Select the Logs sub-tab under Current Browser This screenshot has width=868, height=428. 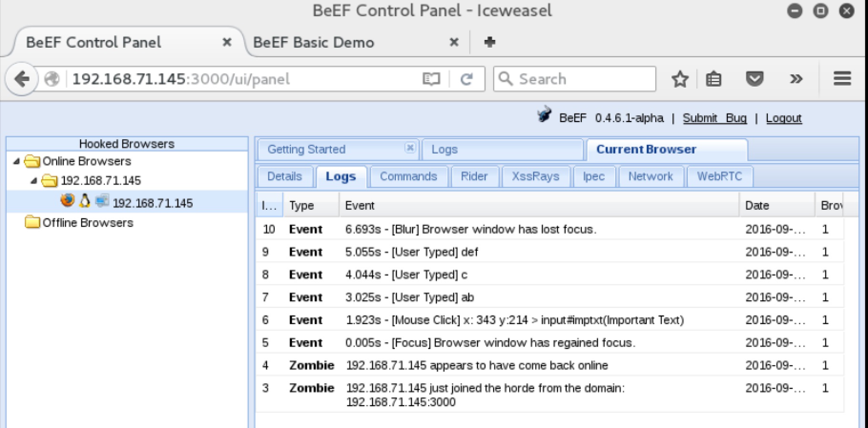pyautogui.click(x=341, y=176)
